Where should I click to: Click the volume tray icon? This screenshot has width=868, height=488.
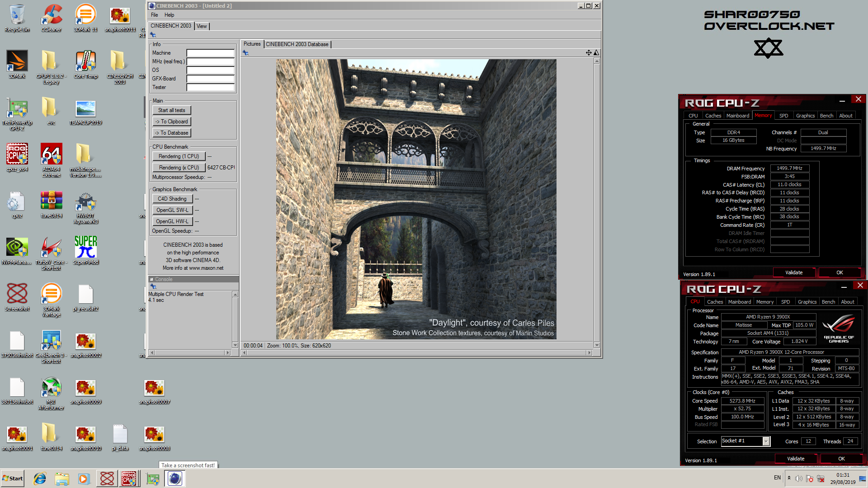(x=798, y=479)
